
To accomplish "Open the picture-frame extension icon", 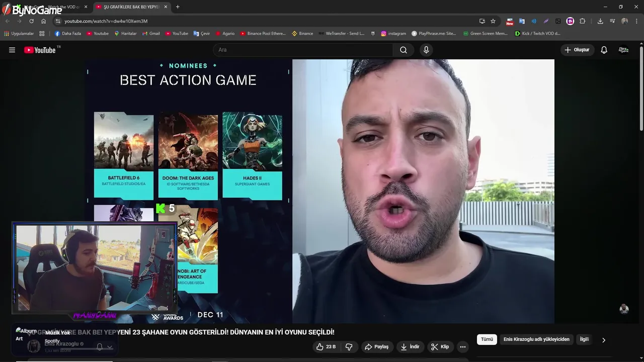I will tap(558, 21).
